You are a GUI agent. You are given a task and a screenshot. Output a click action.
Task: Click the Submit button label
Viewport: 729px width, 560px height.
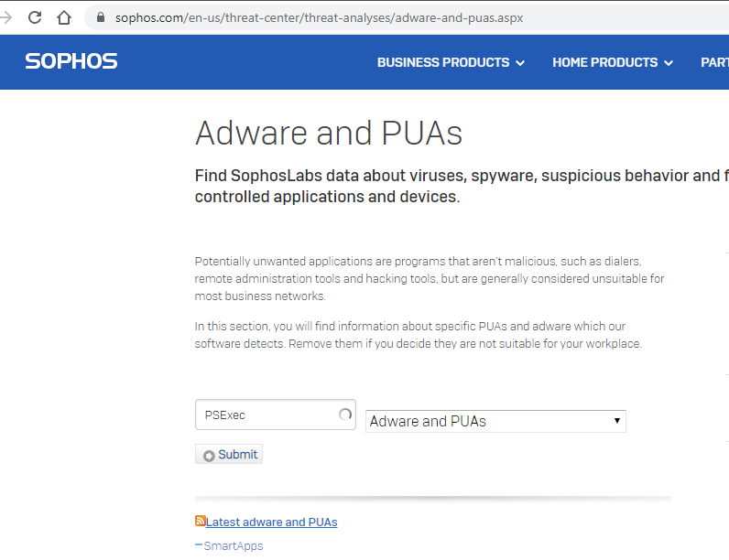(x=237, y=454)
